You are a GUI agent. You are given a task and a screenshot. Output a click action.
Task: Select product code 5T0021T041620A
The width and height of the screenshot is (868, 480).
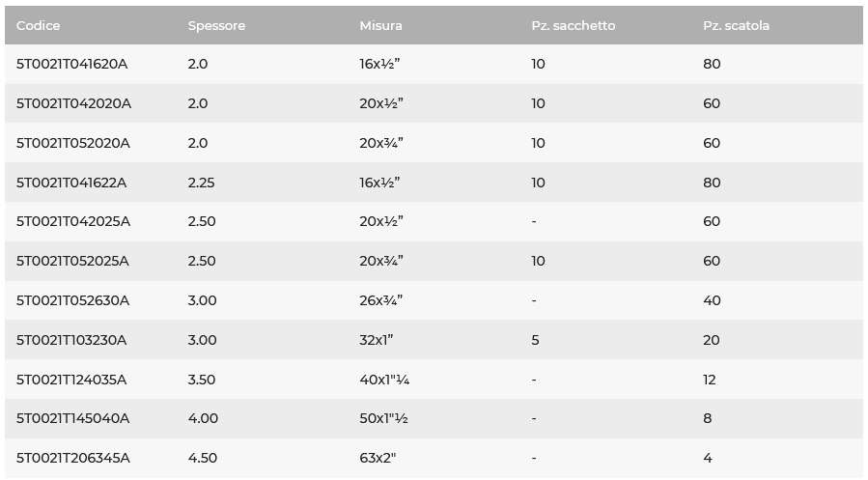[x=72, y=64]
